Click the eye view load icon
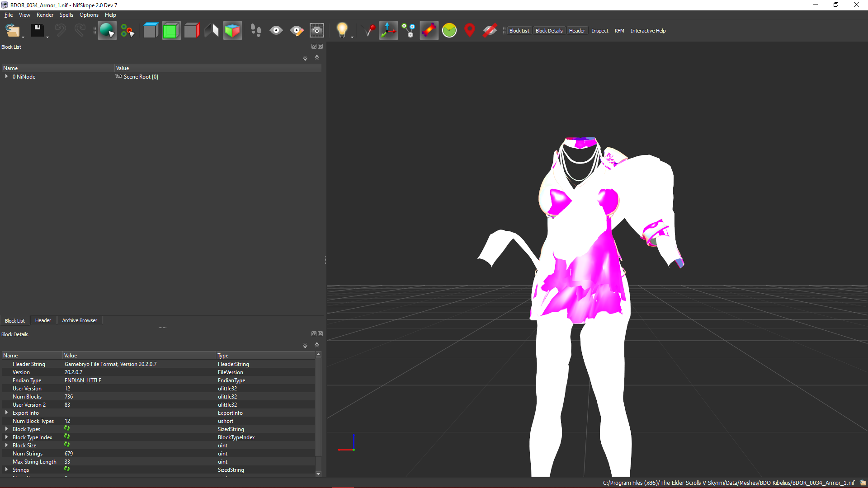The width and height of the screenshot is (868, 488). [276, 31]
